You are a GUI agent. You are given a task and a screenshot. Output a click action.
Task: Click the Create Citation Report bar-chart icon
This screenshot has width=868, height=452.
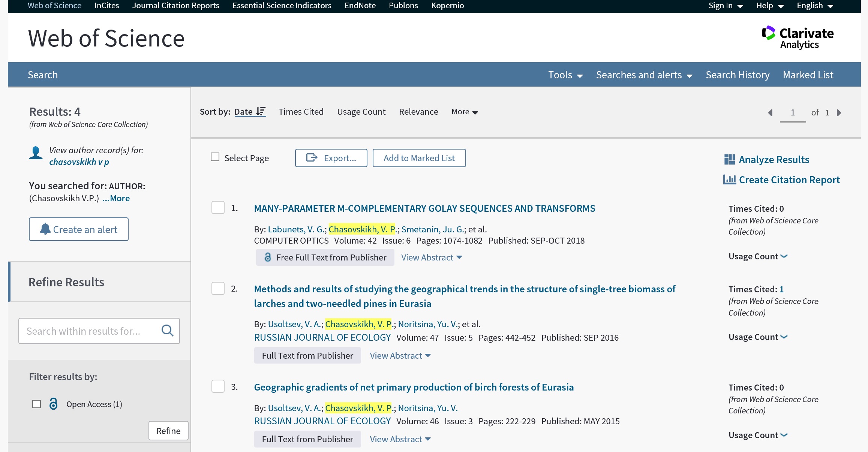729,180
